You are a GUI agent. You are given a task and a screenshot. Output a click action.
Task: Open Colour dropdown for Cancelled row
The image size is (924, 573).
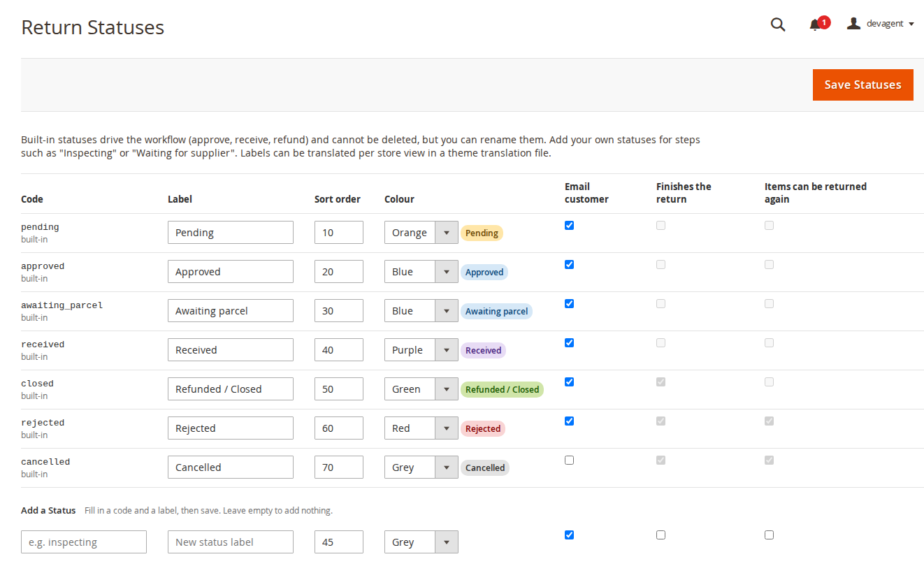[x=421, y=467]
